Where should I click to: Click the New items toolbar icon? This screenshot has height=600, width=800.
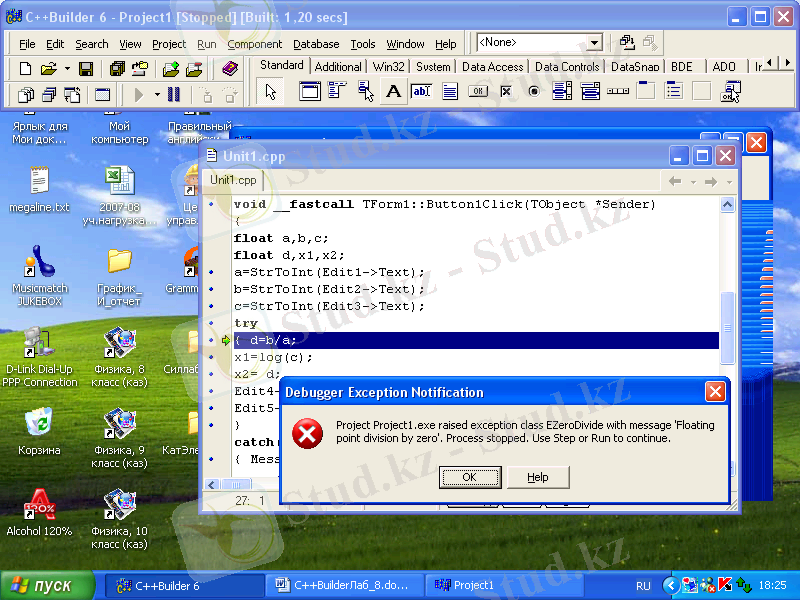coord(25,68)
